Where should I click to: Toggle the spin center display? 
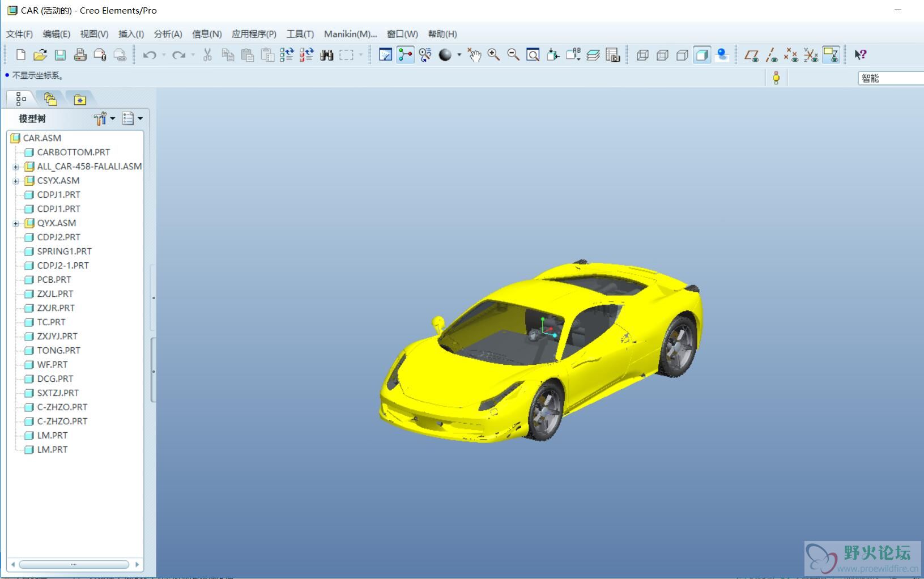(405, 55)
